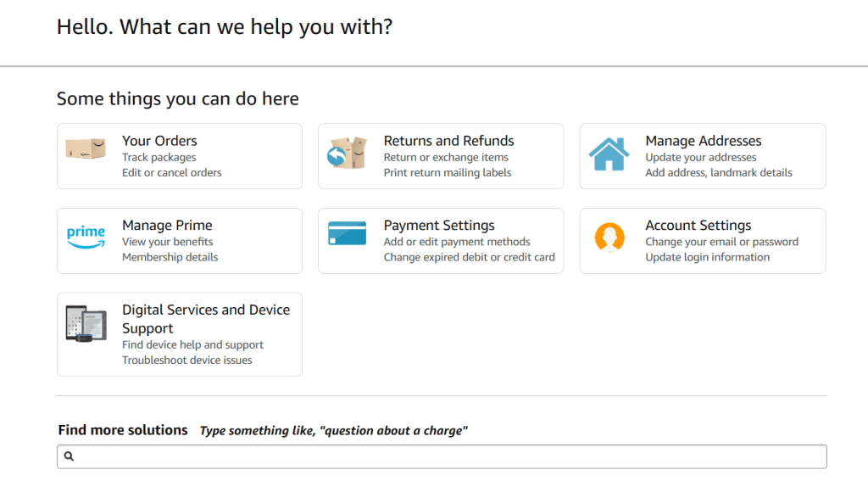Open the Your Orders heading
This screenshot has height=481, width=868.
(159, 141)
